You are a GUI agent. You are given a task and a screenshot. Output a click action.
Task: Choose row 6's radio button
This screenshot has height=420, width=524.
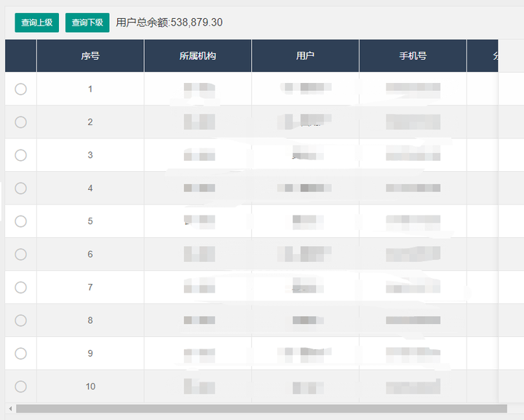pos(20,254)
